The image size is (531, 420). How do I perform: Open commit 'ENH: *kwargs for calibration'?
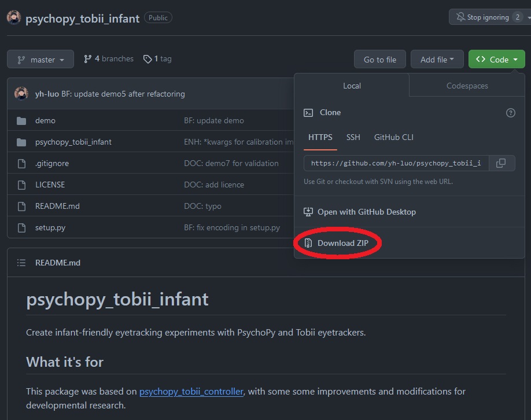[239, 142]
